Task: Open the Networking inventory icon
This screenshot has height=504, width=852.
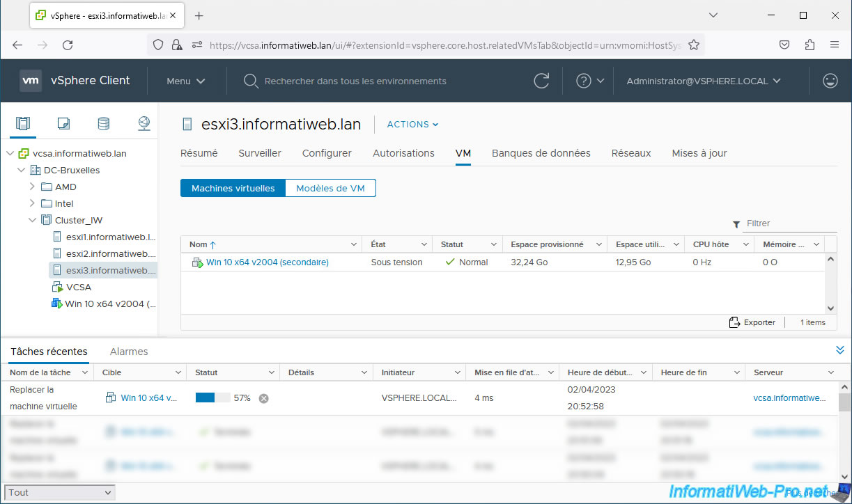Action: click(144, 124)
